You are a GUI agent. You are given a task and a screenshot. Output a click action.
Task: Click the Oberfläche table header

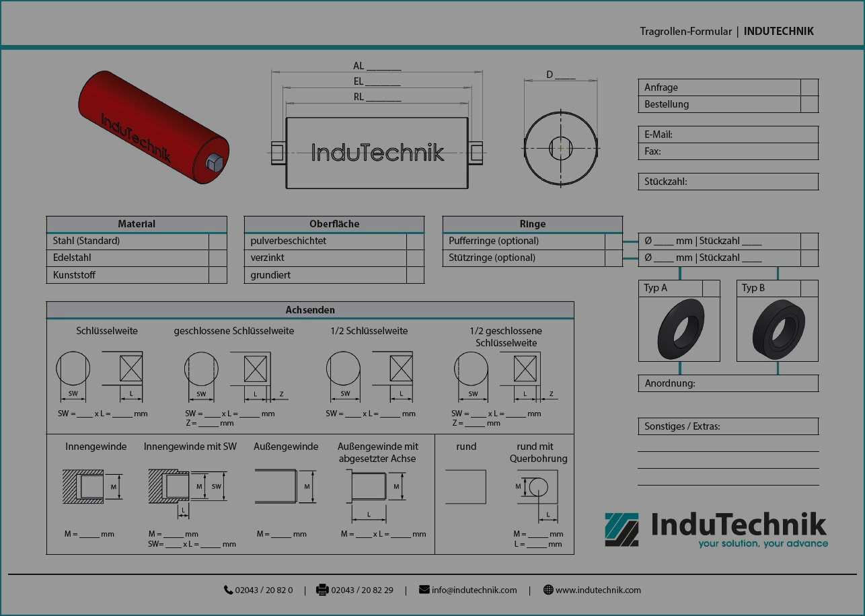(334, 224)
